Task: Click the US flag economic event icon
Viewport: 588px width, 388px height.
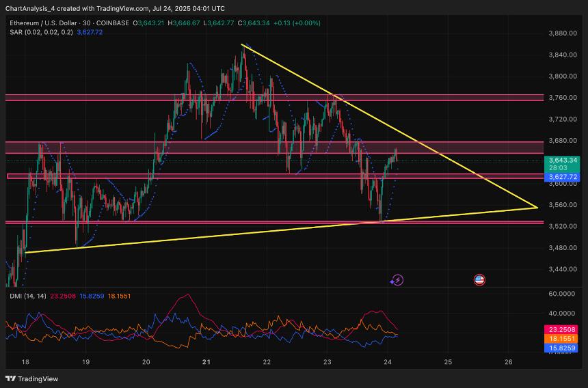Action: [479, 279]
